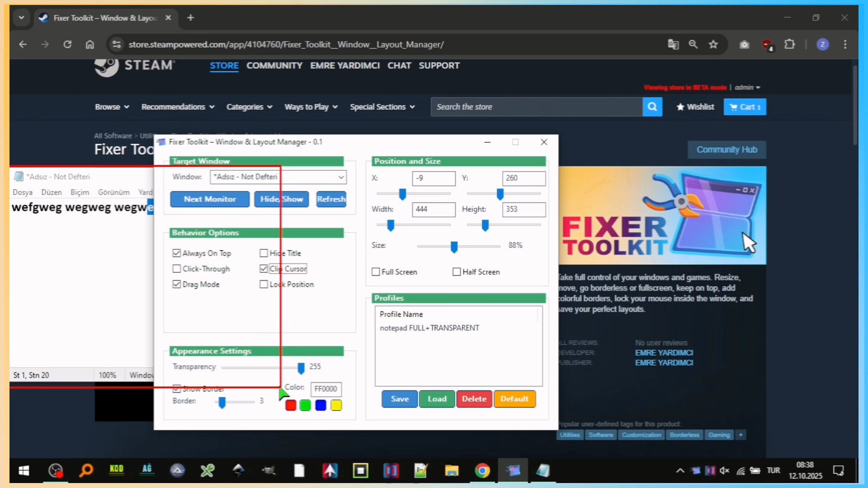This screenshot has width=868, height=488.
Task: Click the camera capture icon in the toolbar
Action: pos(744,44)
